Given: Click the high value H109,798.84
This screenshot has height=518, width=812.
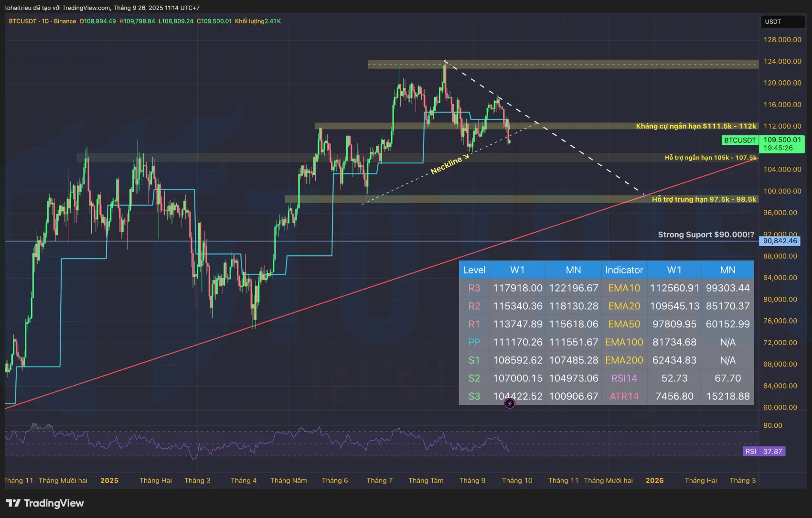Looking at the screenshot, I should click(x=137, y=21).
